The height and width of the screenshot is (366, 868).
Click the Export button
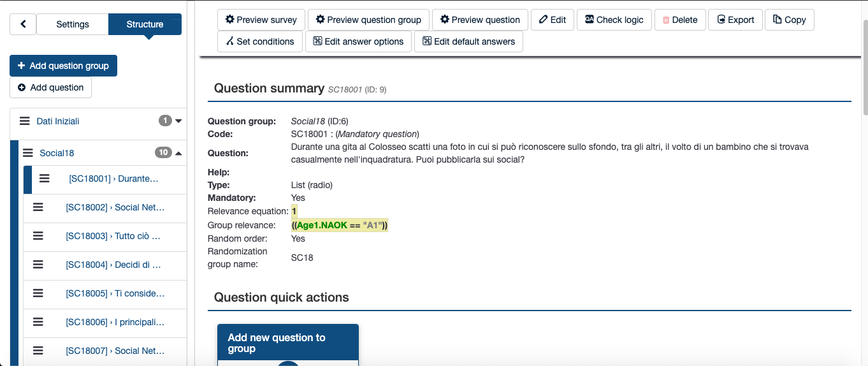735,20
